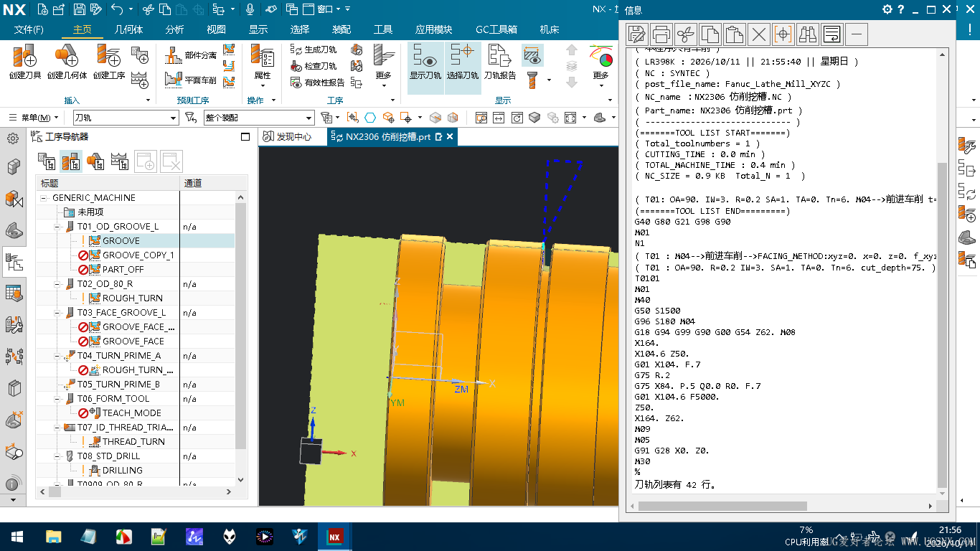Open the 属性 properties icon
Image resolution: width=980 pixels, height=551 pixels.
coord(263,62)
